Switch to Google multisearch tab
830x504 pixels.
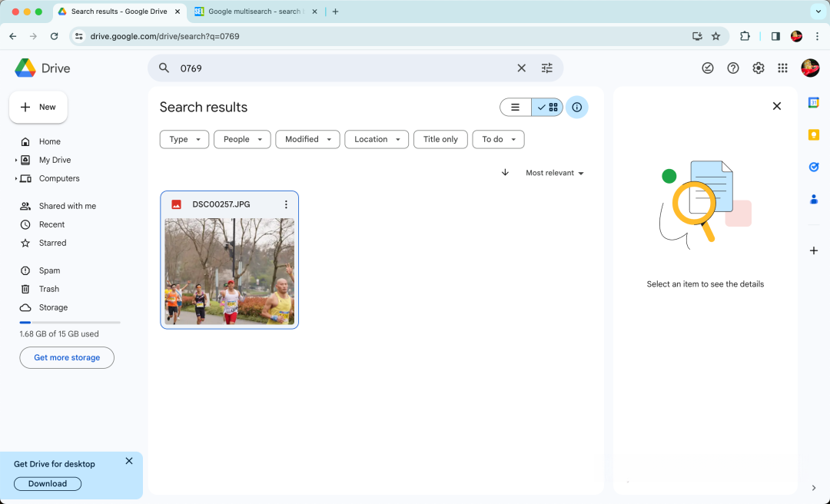pyautogui.click(x=254, y=11)
